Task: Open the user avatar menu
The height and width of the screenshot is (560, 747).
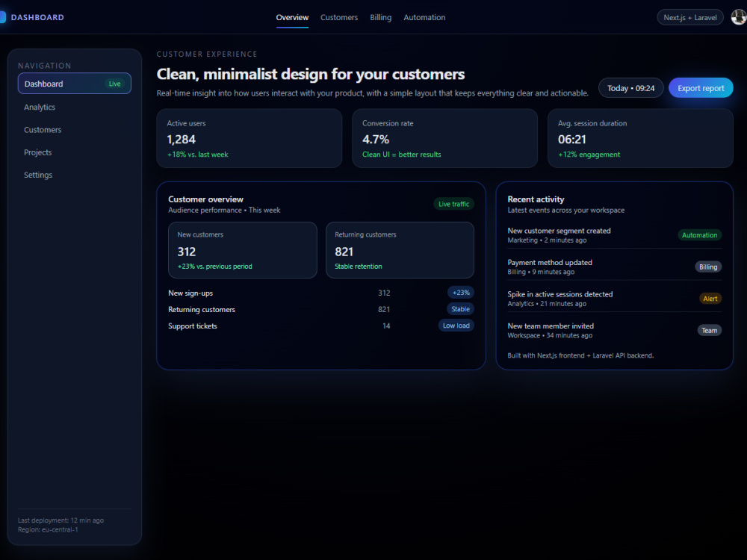Action: pos(739,17)
